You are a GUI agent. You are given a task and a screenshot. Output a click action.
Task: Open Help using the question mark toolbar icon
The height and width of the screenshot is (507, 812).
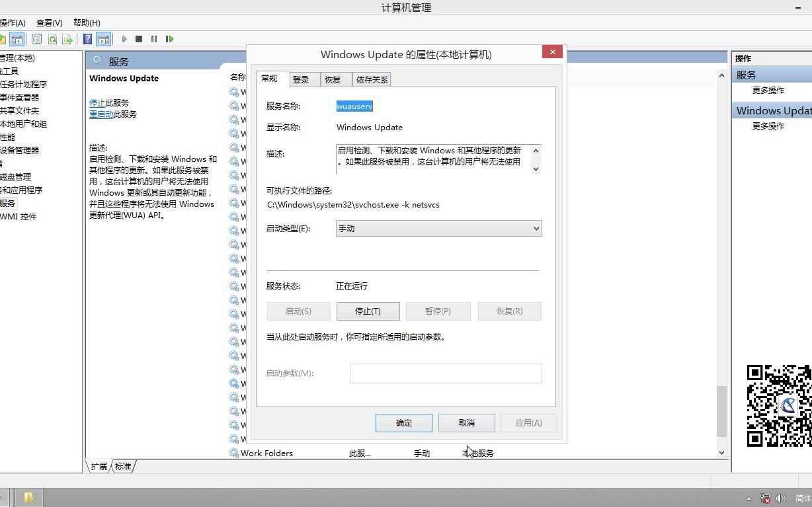(x=87, y=39)
